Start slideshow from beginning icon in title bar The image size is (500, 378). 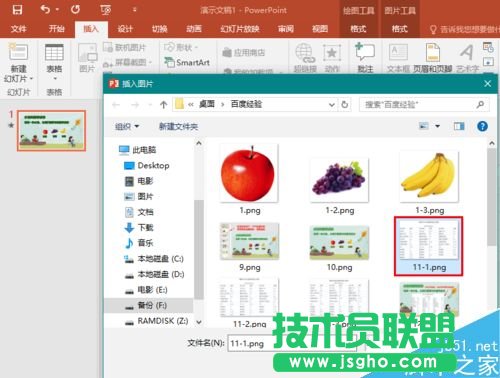[106, 10]
